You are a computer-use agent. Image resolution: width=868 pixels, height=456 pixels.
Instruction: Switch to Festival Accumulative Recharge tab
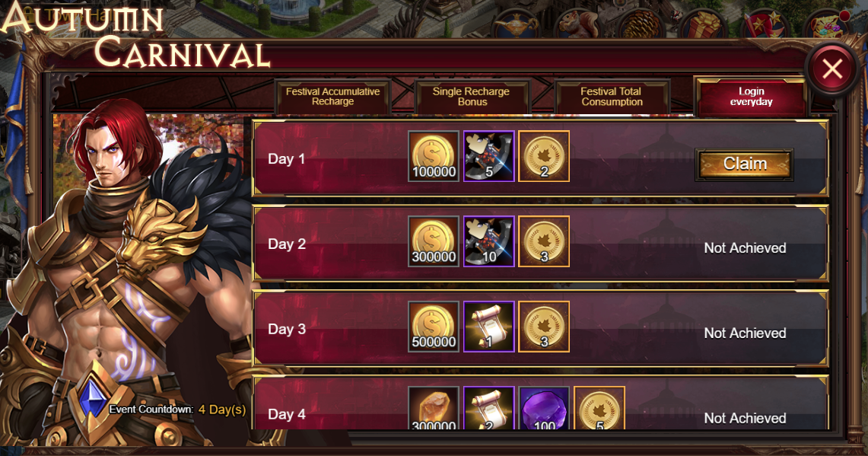(x=332, y=97)
